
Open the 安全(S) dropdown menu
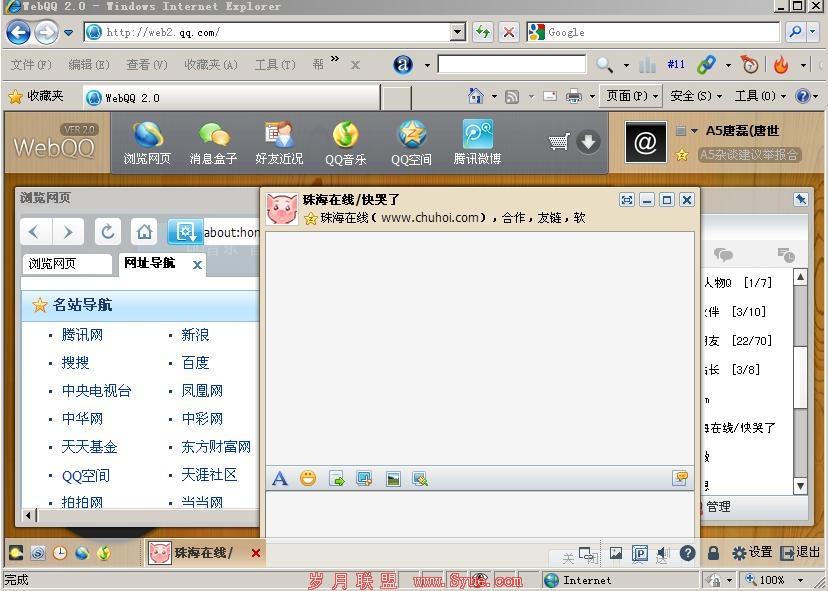(696, 96)
